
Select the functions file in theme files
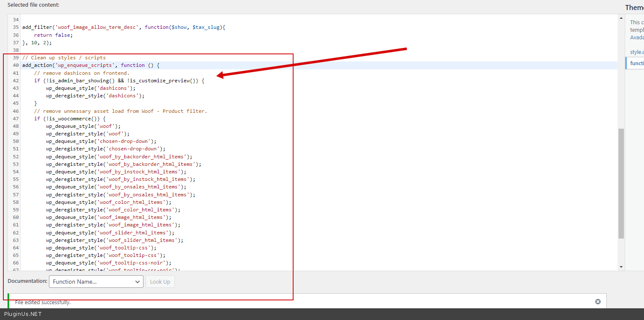pos(636,63)
